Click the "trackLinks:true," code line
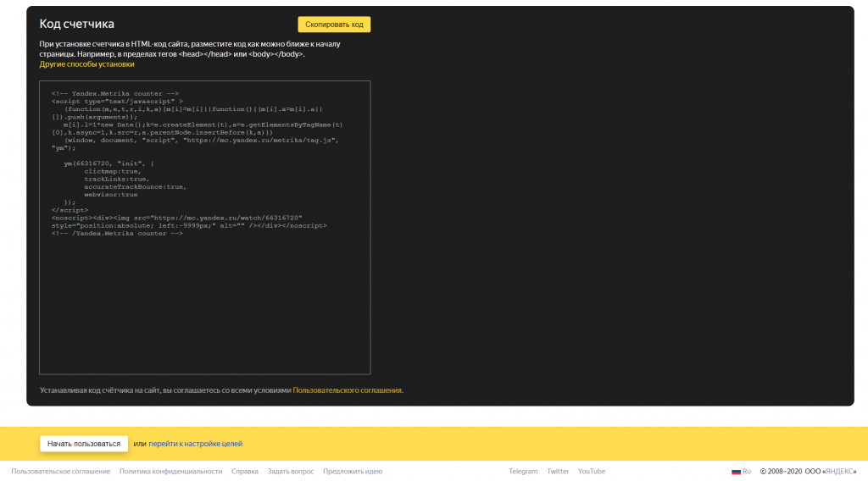 117,180
